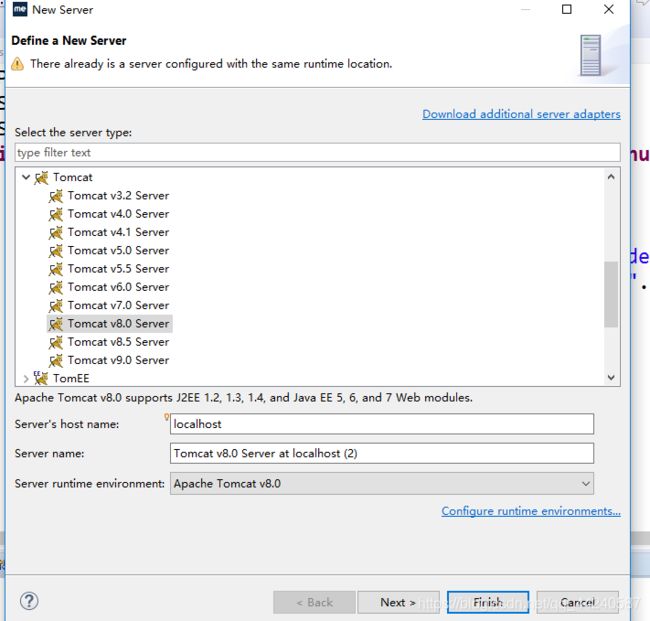The width and height of the screenshot is (650, 621).
Task: Select Tomcat v3.2 Server label
Action: coord(118,196)
